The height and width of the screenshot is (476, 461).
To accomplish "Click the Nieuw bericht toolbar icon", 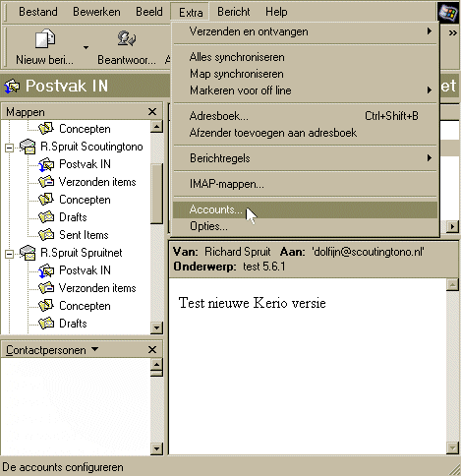I will point(45,39).
